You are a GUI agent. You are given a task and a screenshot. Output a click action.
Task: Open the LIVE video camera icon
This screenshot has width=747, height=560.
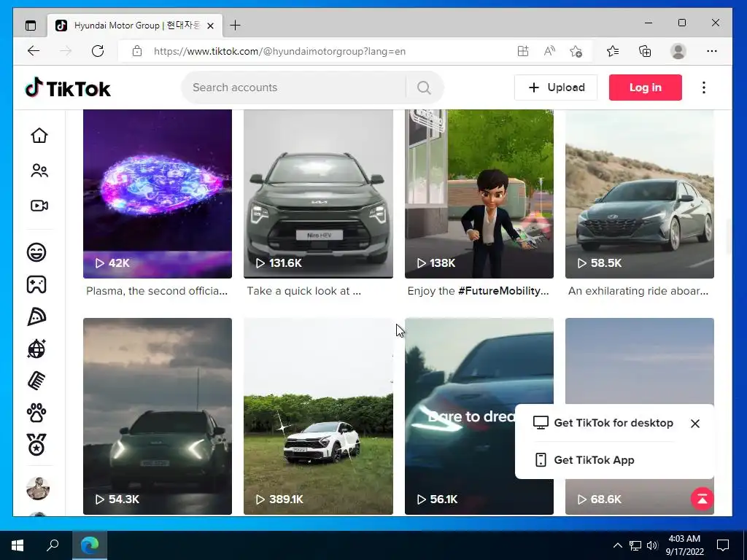click(x=39, y=206)
